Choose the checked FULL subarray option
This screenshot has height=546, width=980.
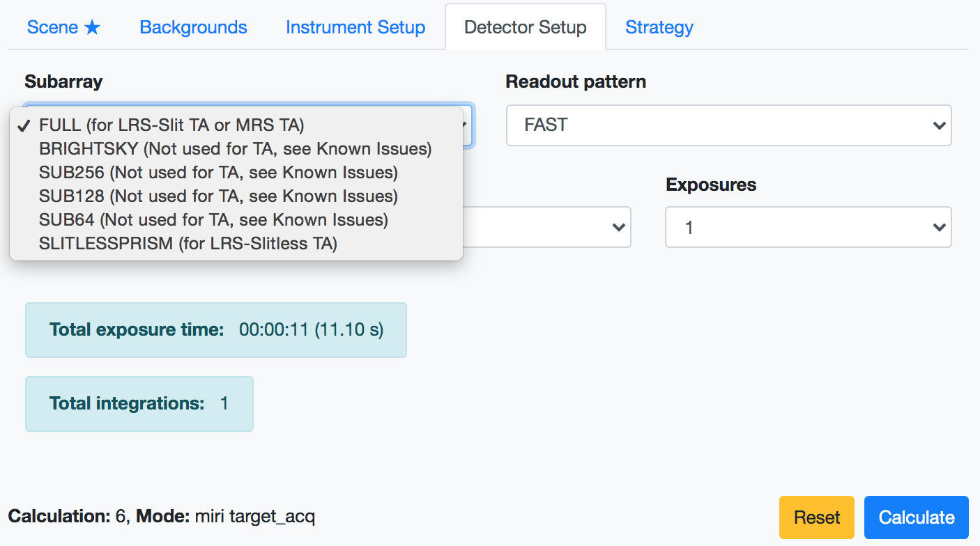tap(171, 125)
